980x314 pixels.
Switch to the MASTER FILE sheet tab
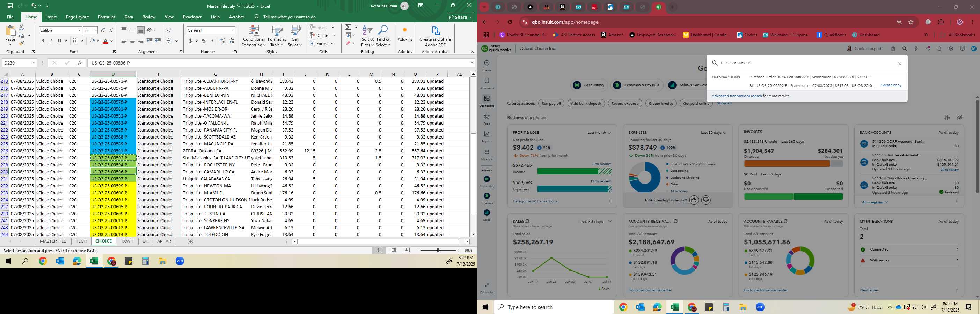tap(53, 241)
